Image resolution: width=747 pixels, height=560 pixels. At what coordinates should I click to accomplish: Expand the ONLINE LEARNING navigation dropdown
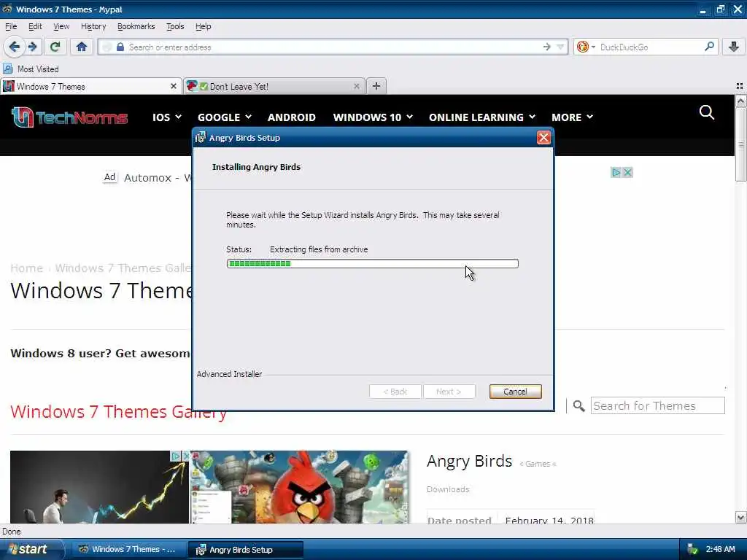coord(482,117)
